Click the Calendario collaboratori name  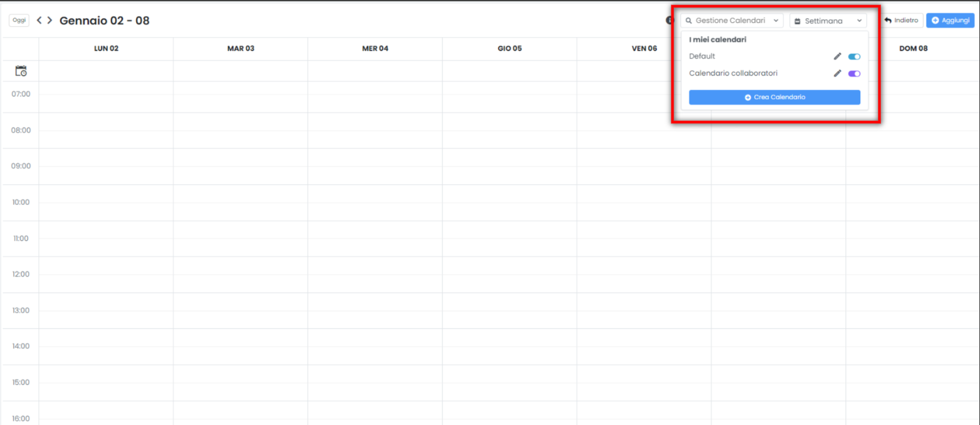pos(733,74)
